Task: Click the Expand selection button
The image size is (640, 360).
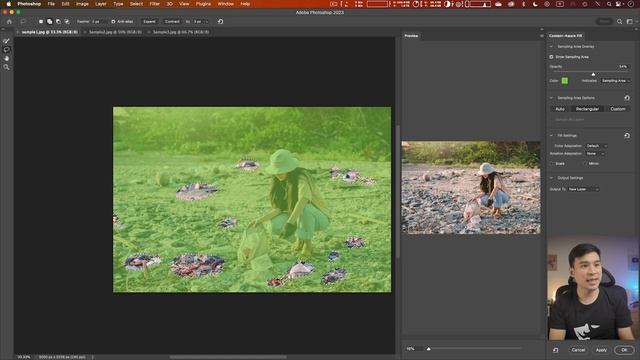Action: [149, 21]
